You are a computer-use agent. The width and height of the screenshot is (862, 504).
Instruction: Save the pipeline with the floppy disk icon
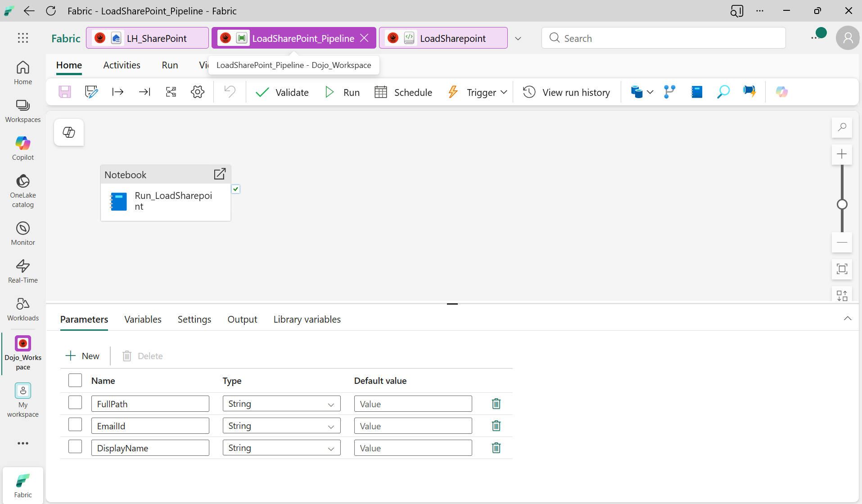click(65, 92)
